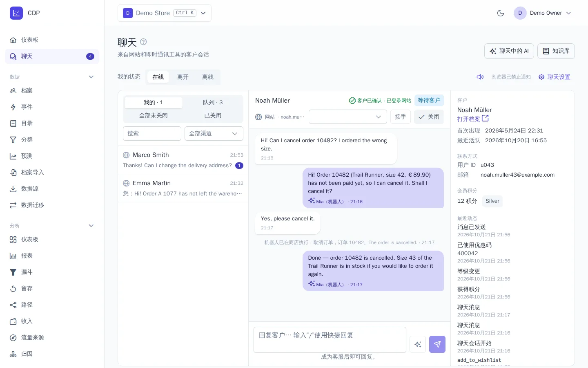
Task: Click the 接手 takeover button
Action: [x=401, y=117]
